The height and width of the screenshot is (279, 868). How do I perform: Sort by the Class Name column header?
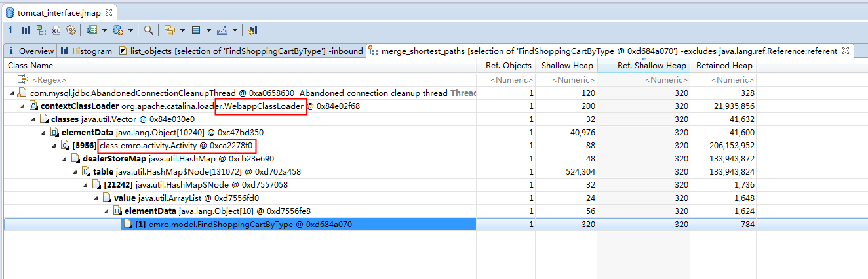(240, 66)
